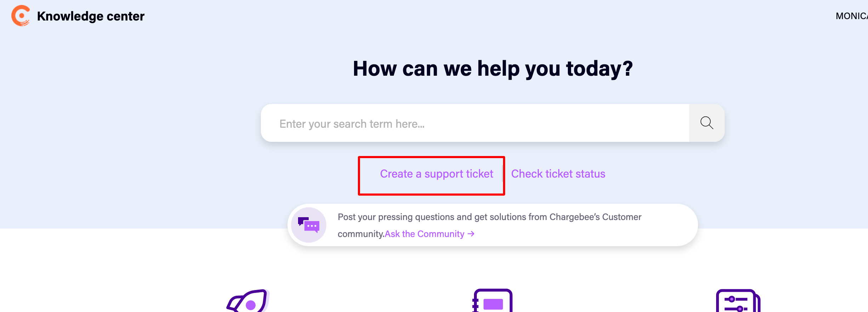Select the notebook category icon
This screenshot has width=868, height=312.
point(492,301)
